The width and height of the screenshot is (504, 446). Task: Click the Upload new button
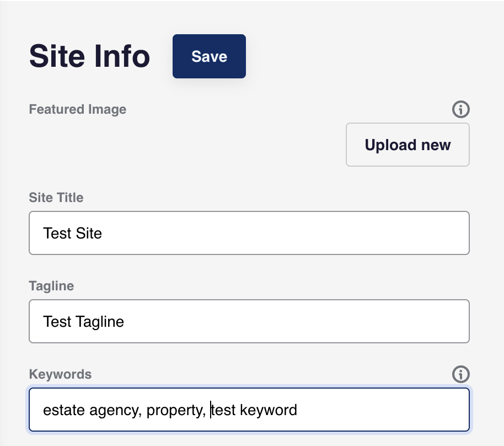[x=408, y=145]
